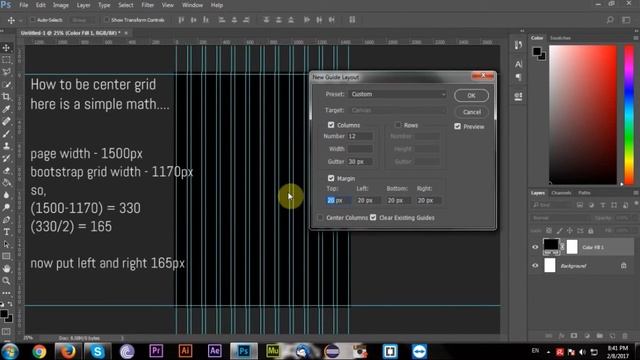The width and height of the screenshot is (640, 360).
Task: Select the Brush tool
Action: pos(6,133)
